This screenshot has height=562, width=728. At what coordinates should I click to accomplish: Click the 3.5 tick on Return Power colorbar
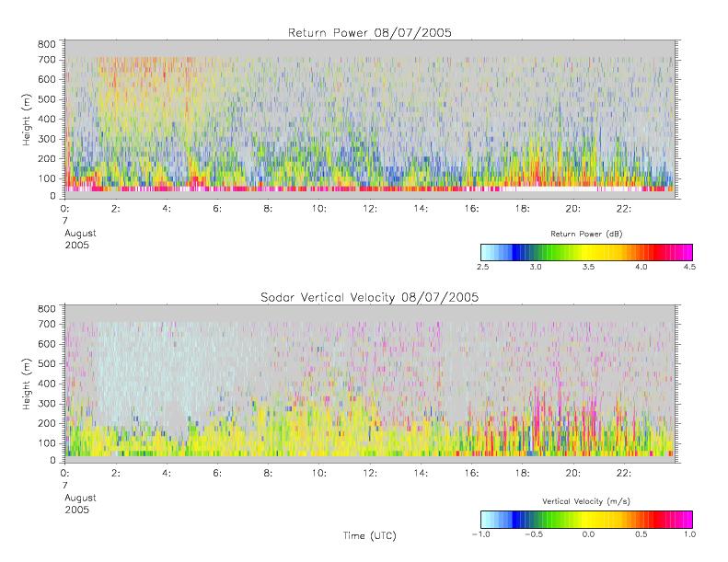[588, 267]
